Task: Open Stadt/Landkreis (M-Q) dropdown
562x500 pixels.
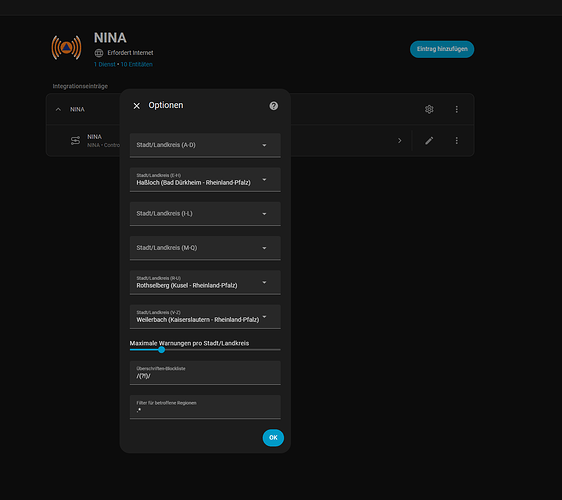Action: click(x=205, y=248)
